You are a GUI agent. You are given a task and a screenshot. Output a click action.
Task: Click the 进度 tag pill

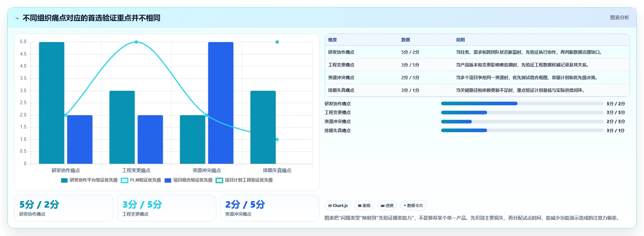(x=387, y=206)
